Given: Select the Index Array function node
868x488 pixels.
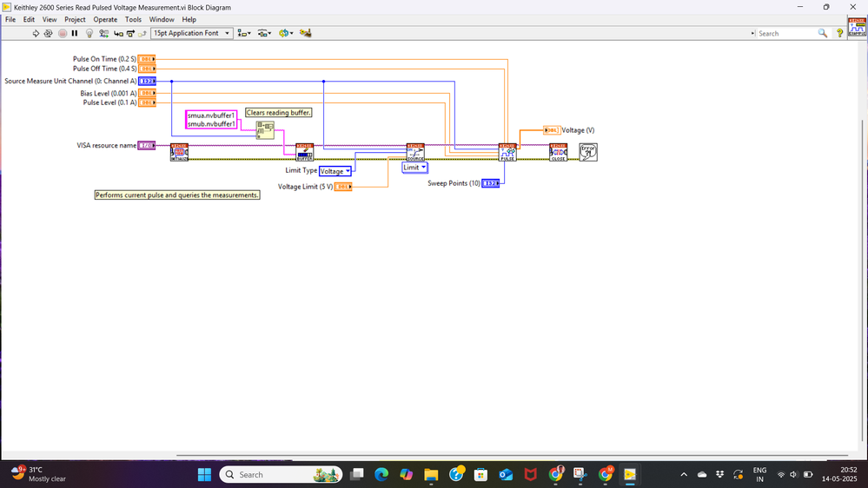Looking at the screenshot, I should [x=265, y=130].
